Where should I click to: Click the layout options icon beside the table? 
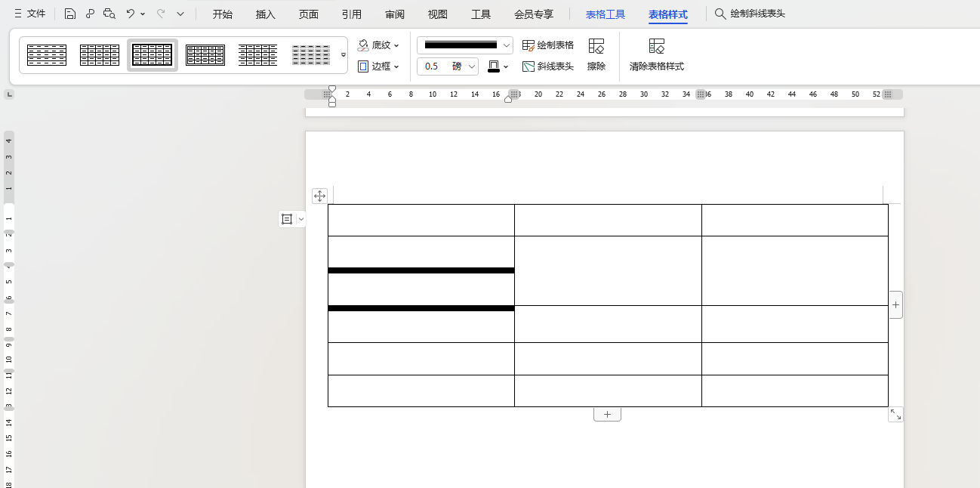[287, 219]
